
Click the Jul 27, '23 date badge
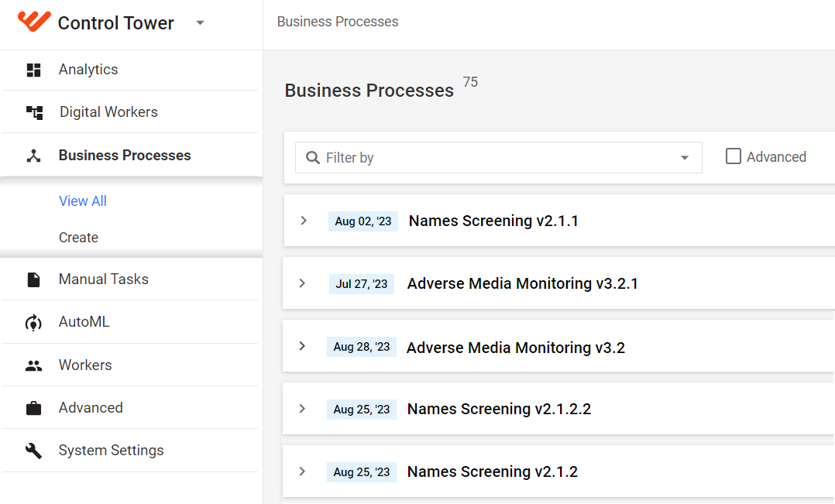pyautogui.click(x=362, y=283)
